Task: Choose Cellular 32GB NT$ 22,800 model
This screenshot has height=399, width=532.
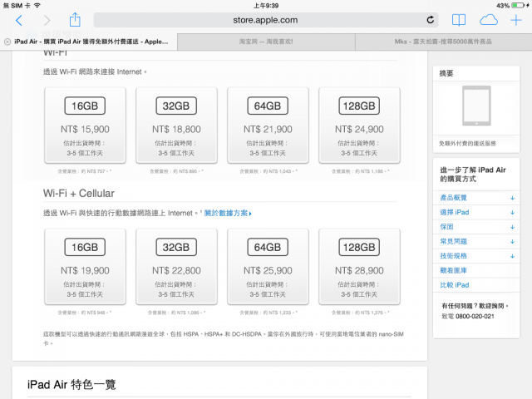Action: pos(176,266)
